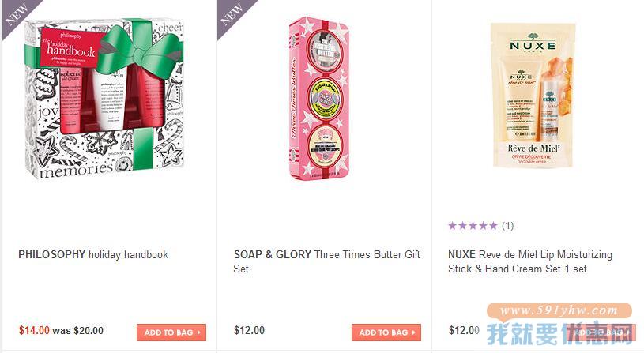The height and width of the screenshot is (353, 644).
Task: Open the NUXE Reve de Miel product image
Action: pos(533,96)
